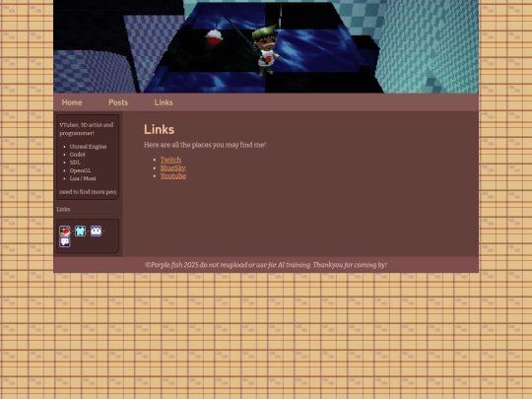This screenshot has height=399, width=532.
Task: Click 'Lua / Moai' list item
Action: click(x=83, y=178)
